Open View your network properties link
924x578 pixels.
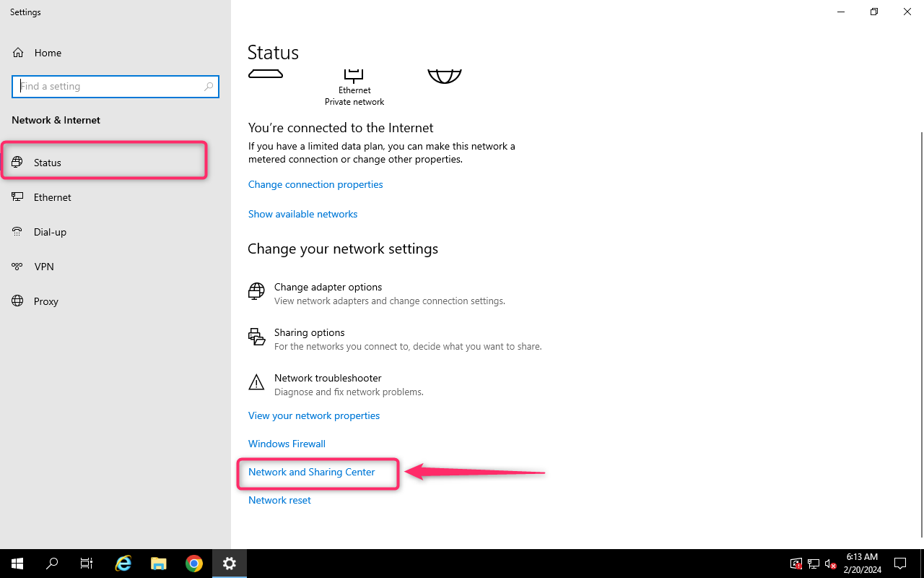314,415
